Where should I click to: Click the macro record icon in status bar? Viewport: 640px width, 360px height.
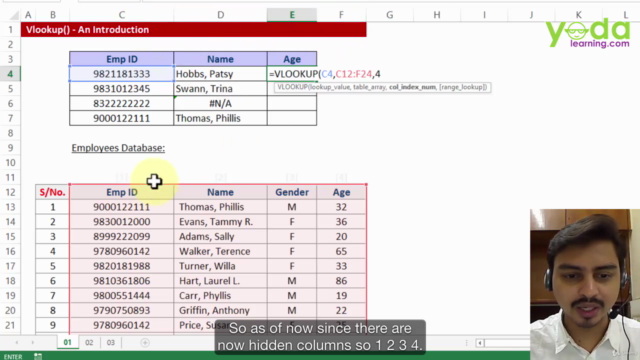[38, 356]
